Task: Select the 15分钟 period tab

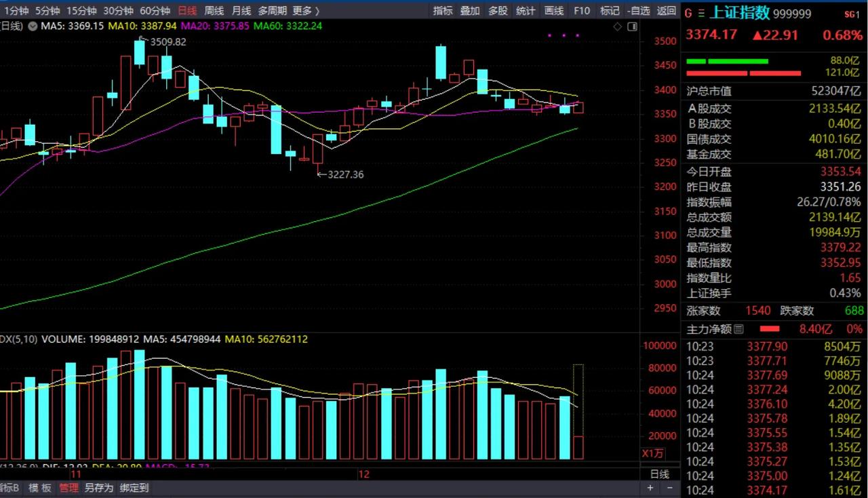Action: pos(81,11)
